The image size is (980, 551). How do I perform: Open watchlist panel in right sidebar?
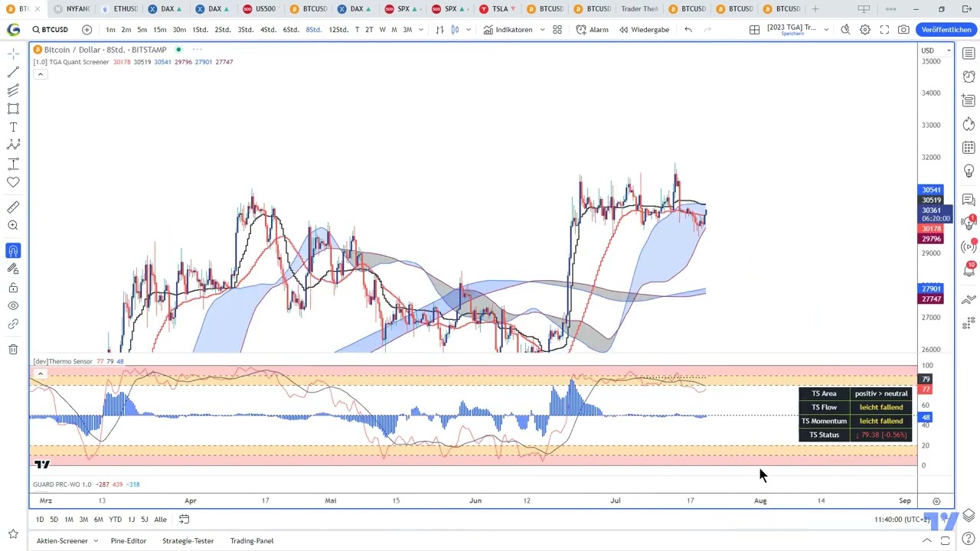click(x=969, y=53)
